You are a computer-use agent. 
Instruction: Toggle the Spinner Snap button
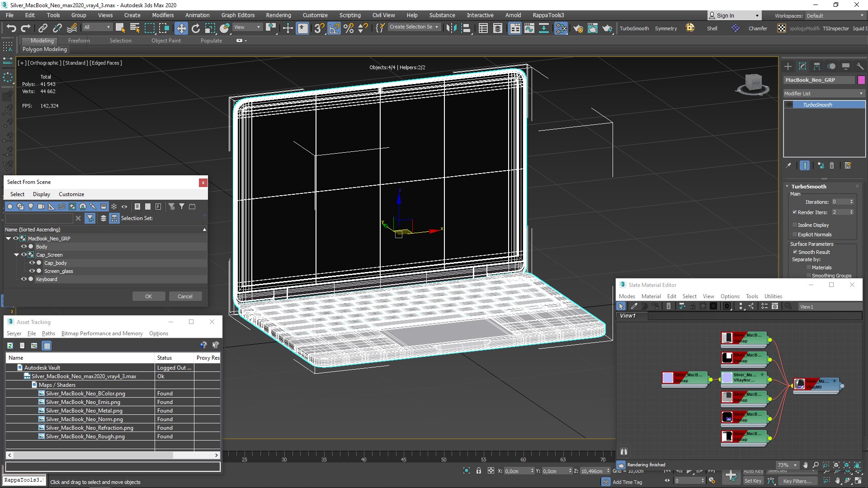(363, 28)
